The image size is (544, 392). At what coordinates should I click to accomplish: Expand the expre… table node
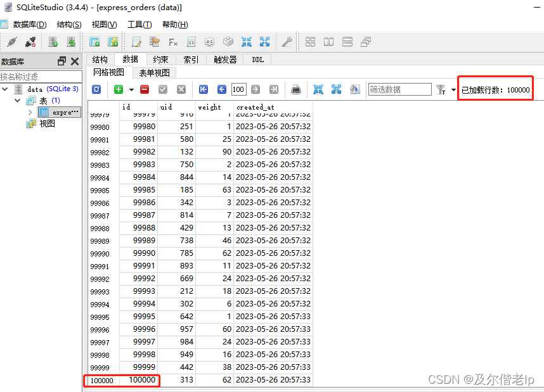click(x=30, y=112)
